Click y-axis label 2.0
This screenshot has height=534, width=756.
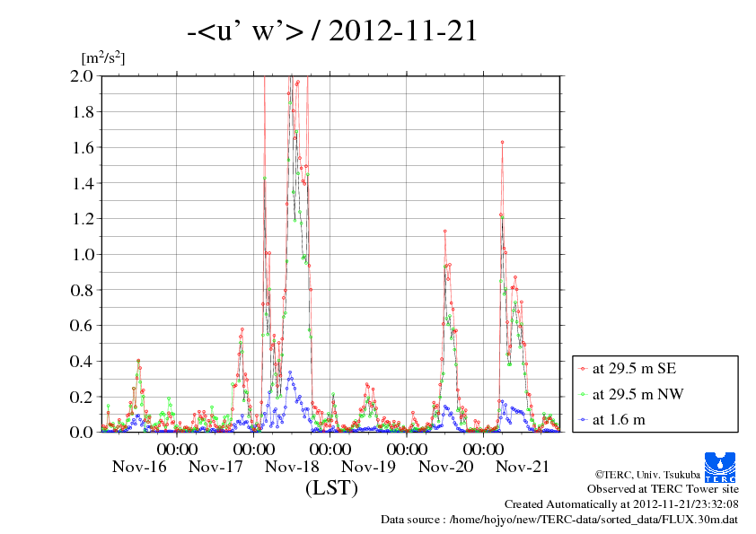click(82, 75)
